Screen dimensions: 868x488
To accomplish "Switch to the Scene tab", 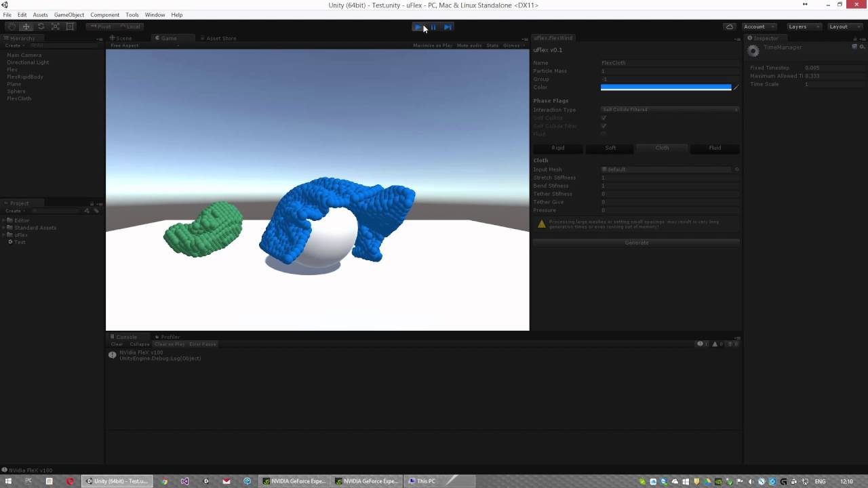I will pyautogui.click(x=121, y=39).
